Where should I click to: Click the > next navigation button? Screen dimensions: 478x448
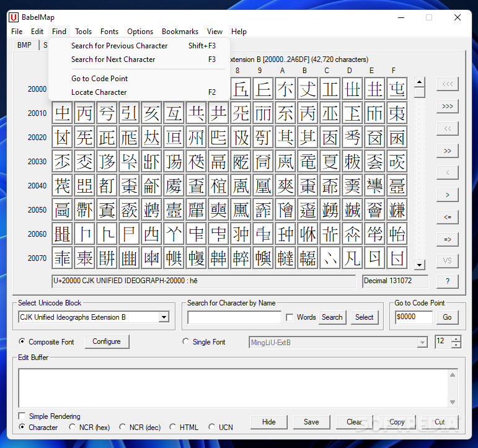(x=447, y=195)
